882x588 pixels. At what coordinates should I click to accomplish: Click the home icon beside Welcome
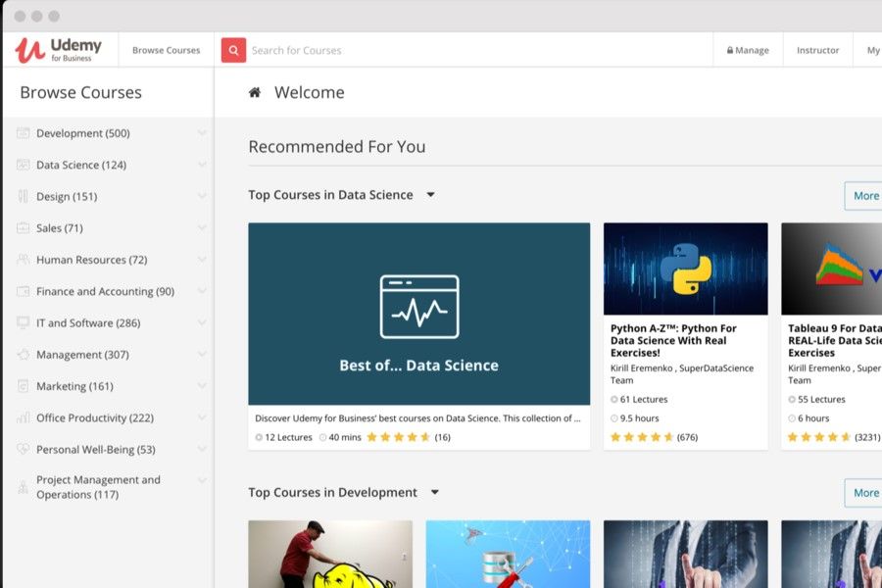coord(255,92)
